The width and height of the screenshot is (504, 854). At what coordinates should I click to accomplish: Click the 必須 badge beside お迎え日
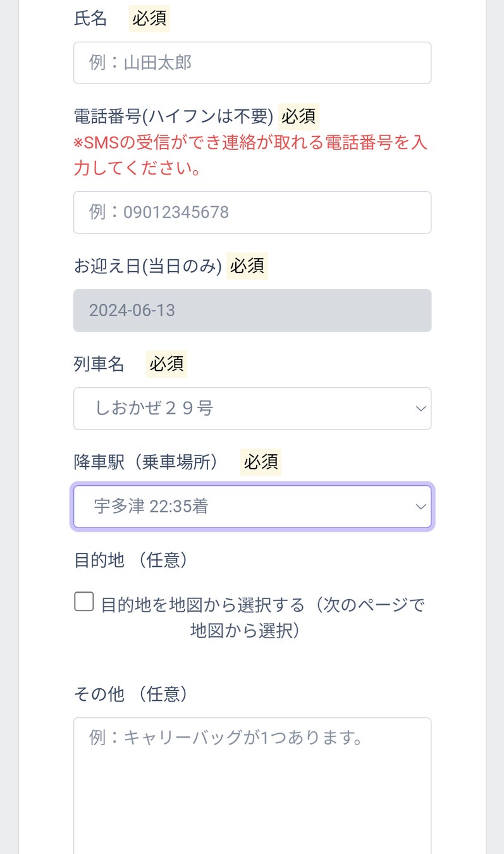247,266
